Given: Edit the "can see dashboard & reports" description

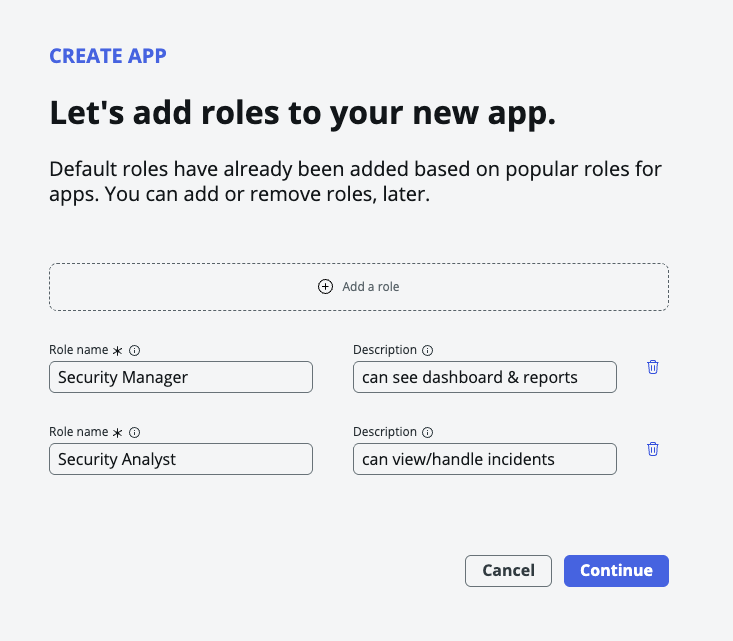Looking at the screenshot, I should (x=484, y=377).
